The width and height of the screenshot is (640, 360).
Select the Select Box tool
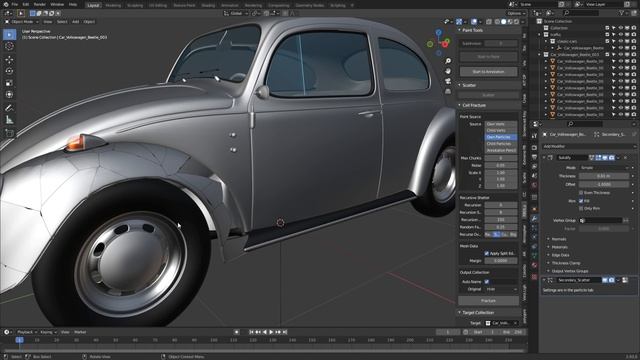pos(9,34)
